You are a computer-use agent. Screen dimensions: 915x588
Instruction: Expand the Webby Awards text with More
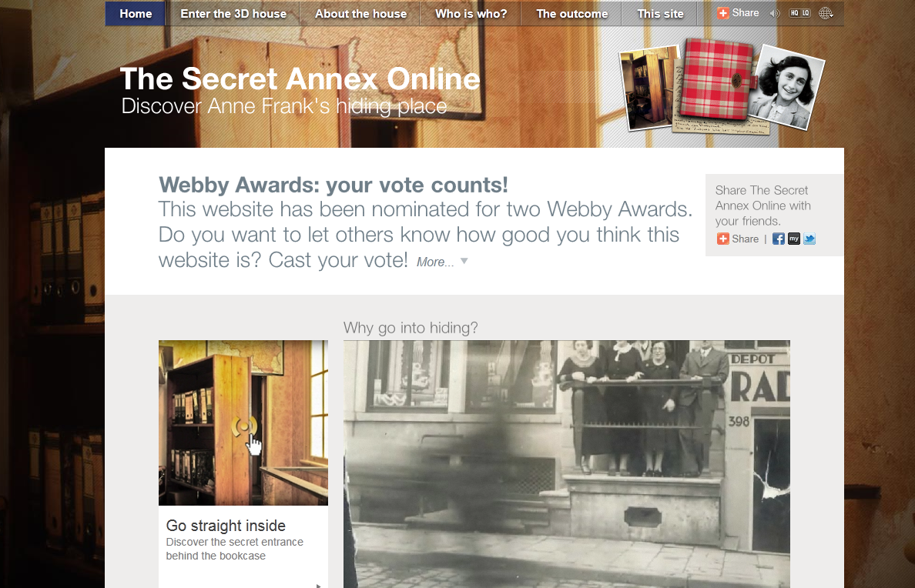pyautogui.click(x=434, y=262)
